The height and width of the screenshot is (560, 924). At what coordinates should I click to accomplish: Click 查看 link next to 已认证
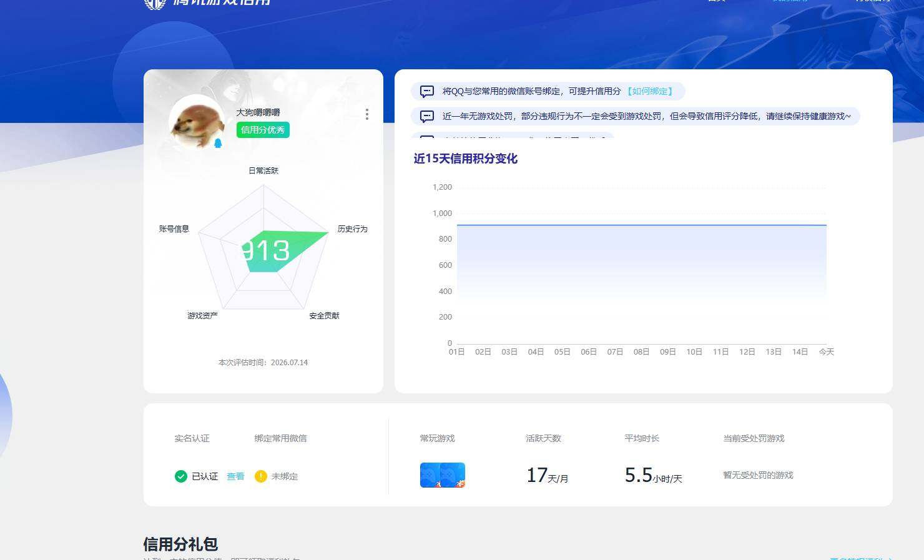(x=235, y=476)
